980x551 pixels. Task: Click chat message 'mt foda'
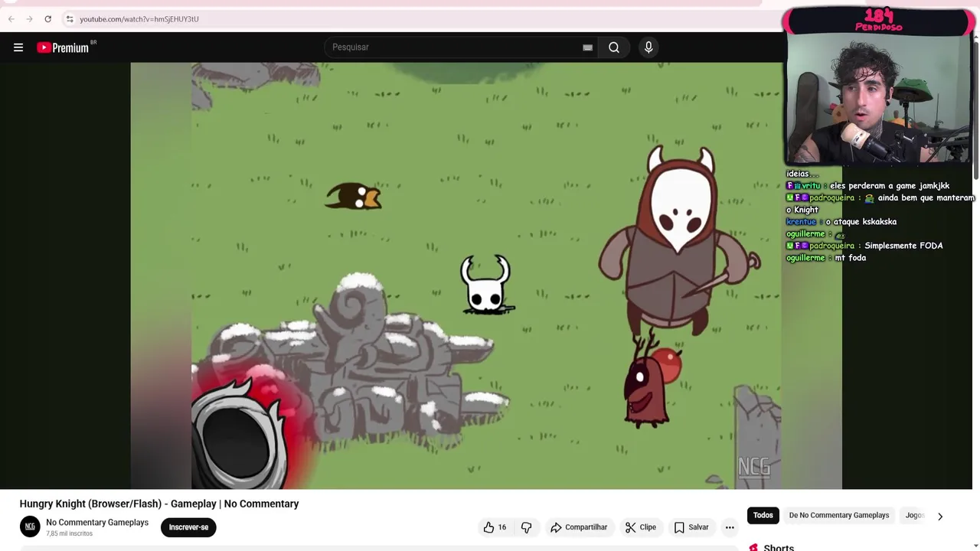(x=851, y=258)
